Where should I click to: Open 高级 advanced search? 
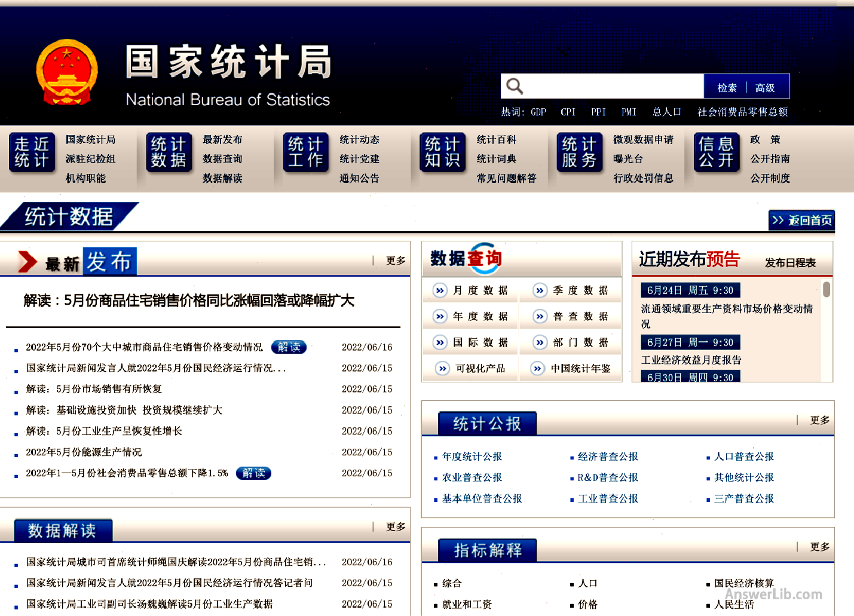coord(765,88)
